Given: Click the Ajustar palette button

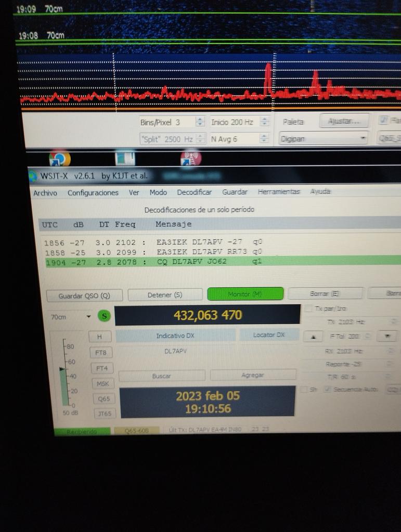Looking at the screenshot, I should point(344,121).
